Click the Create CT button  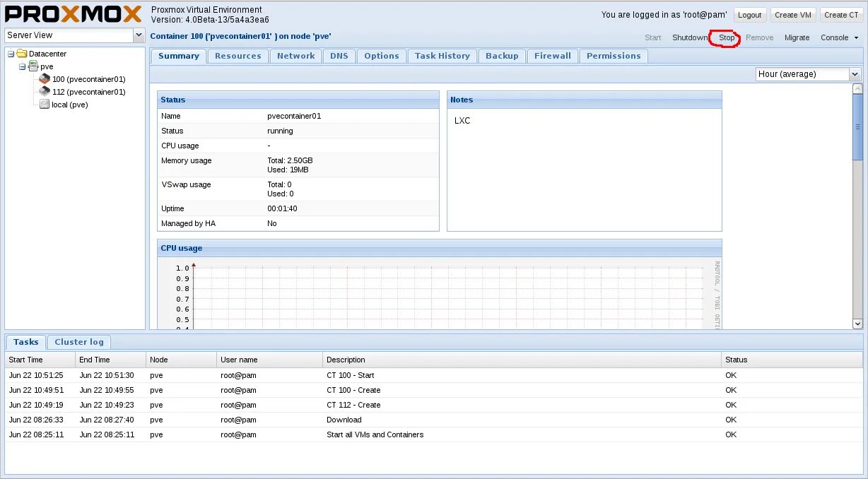pyautogui.click(x=841, y=15)
